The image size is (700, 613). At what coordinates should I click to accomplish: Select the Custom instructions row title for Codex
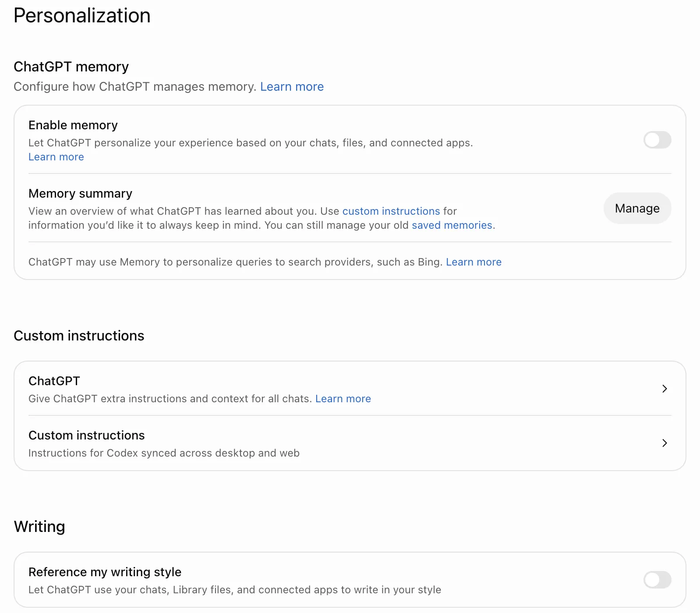[x=87, y=435]
